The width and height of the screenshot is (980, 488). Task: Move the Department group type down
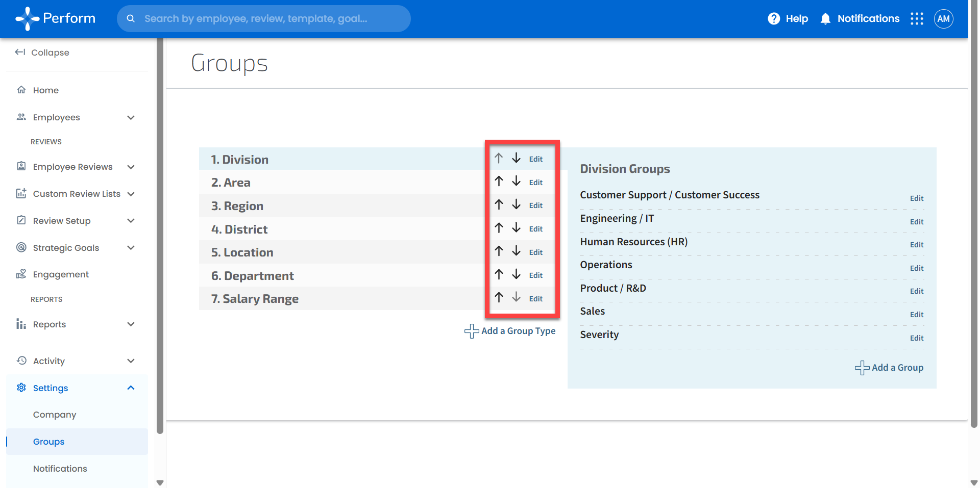click(x=516, y=274)
